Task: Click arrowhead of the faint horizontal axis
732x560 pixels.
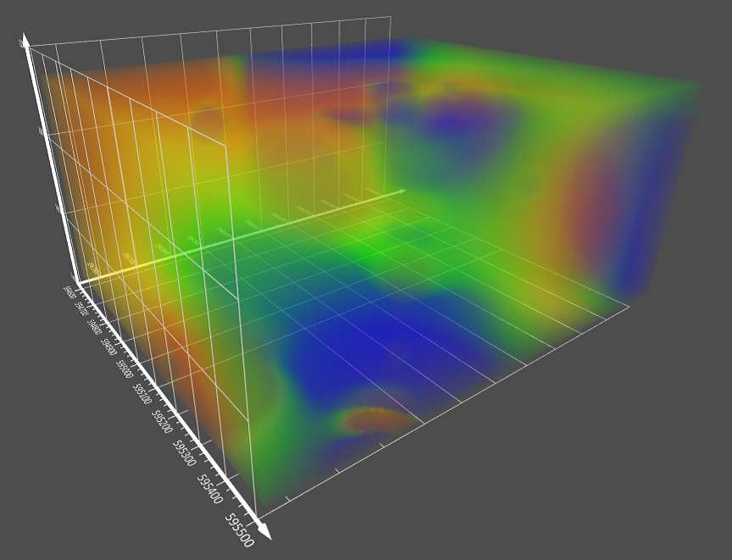Action: pyautogui.click(x=400, y=191)
